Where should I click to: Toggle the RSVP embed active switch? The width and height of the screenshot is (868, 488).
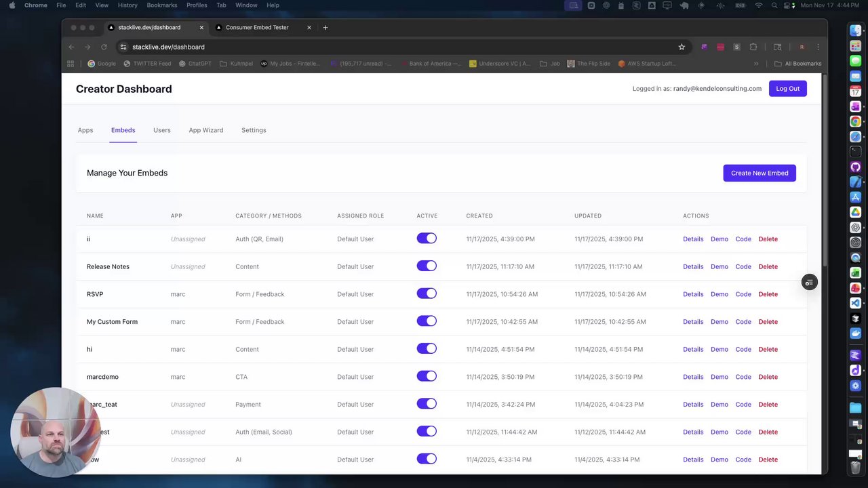[x=427, y=293]
